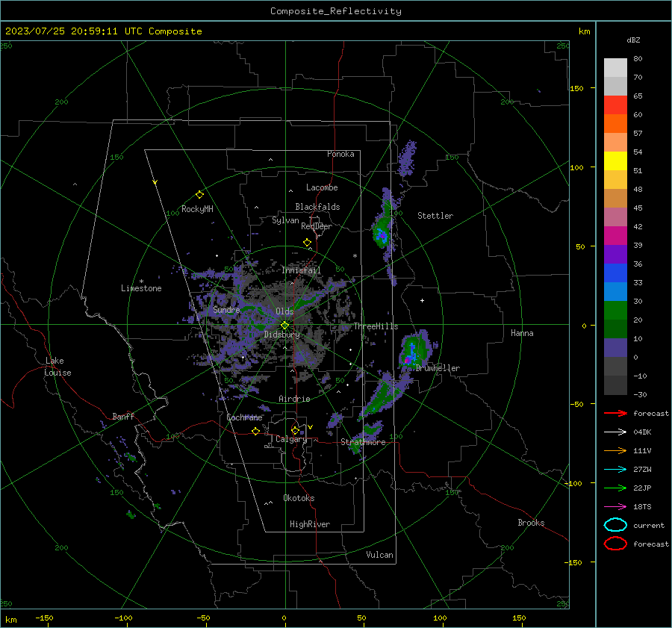Select the 20 dBZ green color swatch
The height and width of the screenshot is (628, 672).
(x=615, y=311)
